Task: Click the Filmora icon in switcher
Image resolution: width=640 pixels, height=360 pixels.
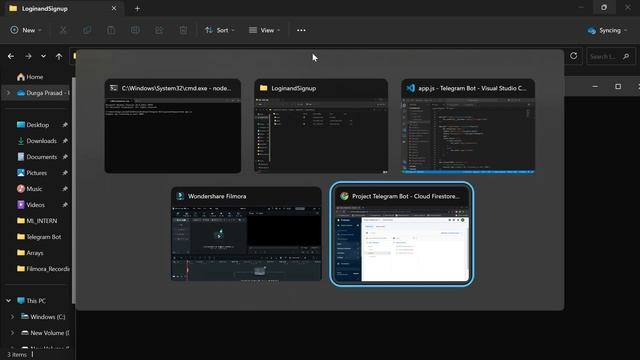Action: pyautogui.click(x=180, y=196)
